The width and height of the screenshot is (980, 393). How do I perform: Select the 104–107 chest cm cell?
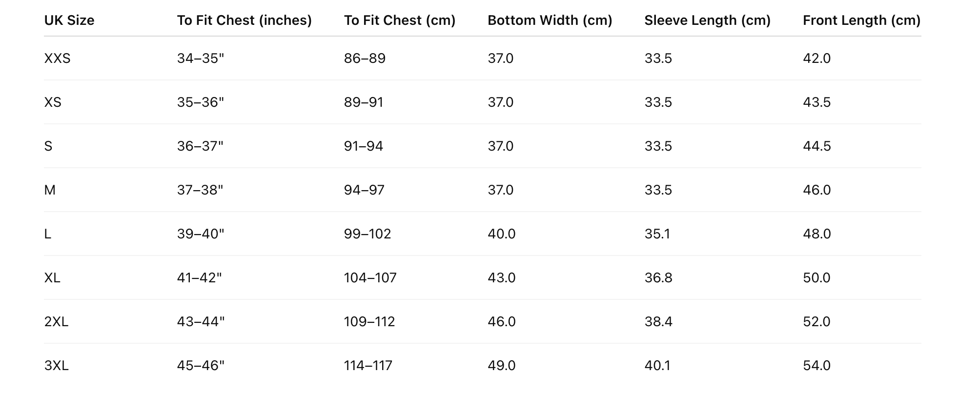pyautogui.click(x=370, y=278)
